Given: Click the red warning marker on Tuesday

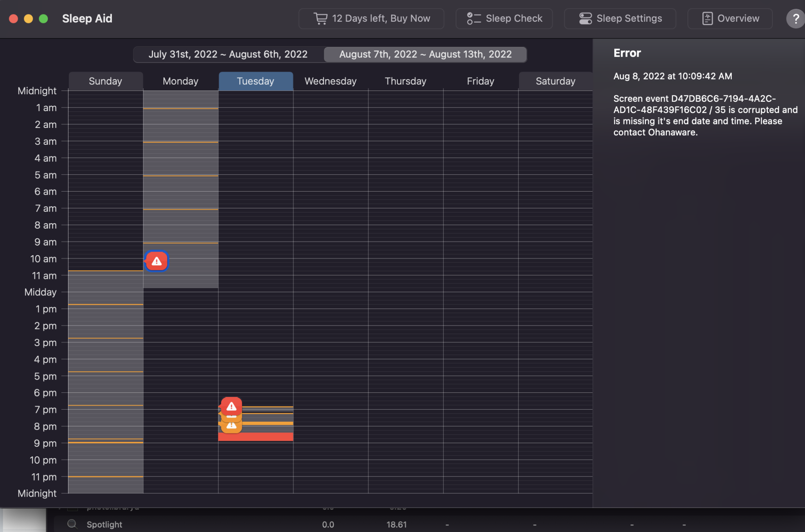Looking at the screenshot, I should click(x=231, y=406).
